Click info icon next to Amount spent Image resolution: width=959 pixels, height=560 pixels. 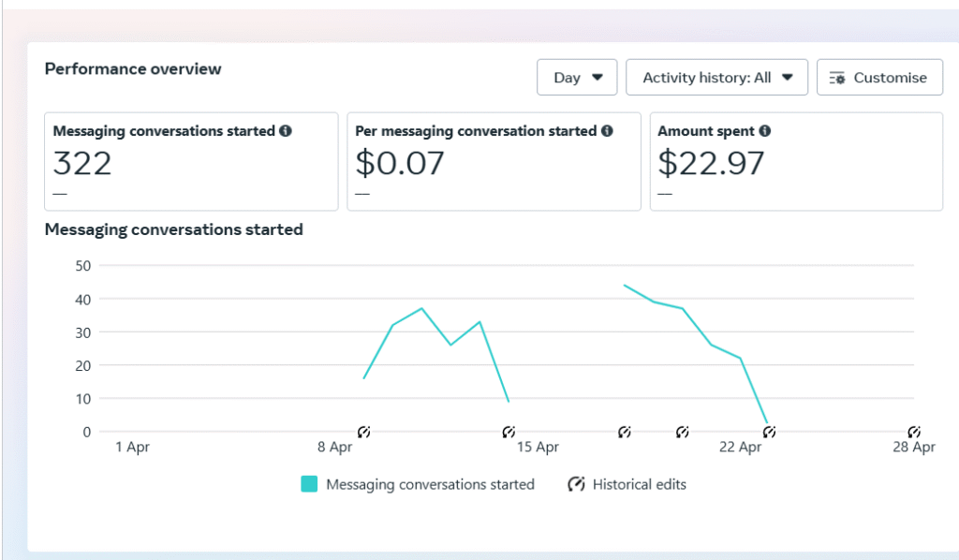coord(765,131)
